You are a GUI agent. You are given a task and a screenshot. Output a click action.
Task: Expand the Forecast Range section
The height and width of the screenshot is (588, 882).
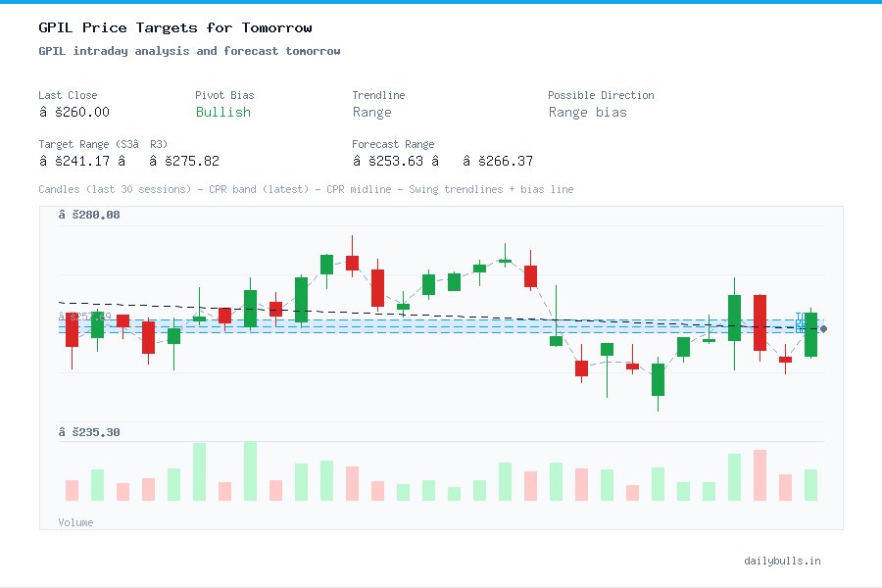pos(392,144)
